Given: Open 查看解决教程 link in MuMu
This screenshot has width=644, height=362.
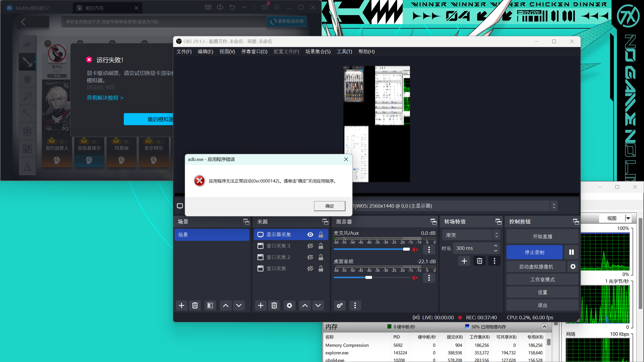Looking at the screenshot, I should point(105,98).
